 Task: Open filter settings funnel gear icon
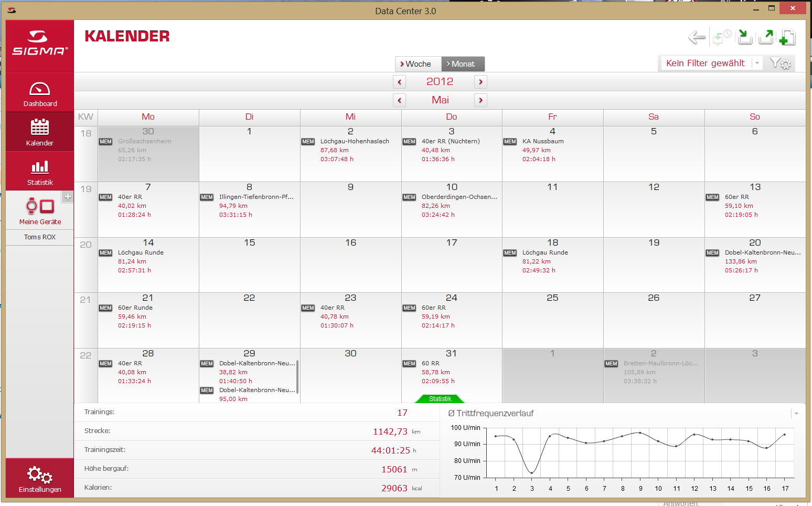780,64
